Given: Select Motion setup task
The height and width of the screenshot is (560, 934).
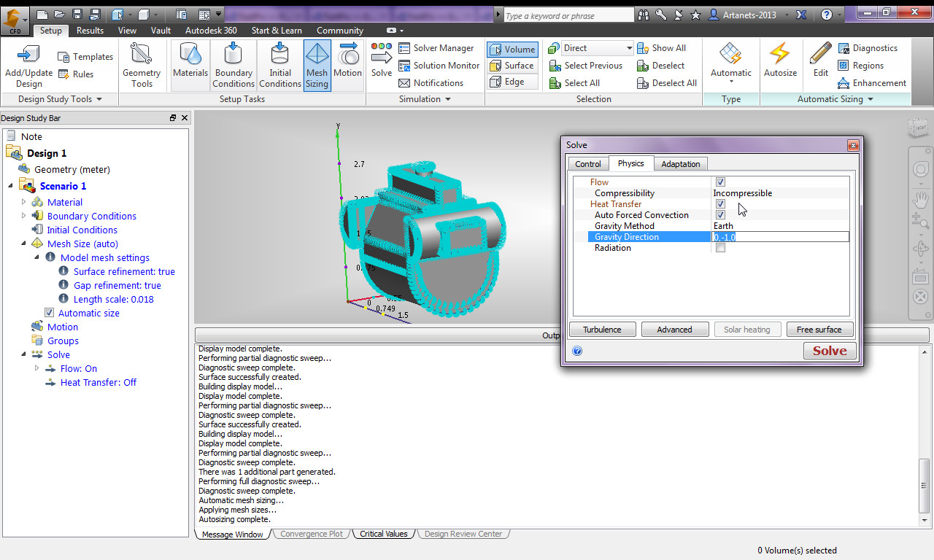Looking at the screenshot, I should tap(348, 65).
